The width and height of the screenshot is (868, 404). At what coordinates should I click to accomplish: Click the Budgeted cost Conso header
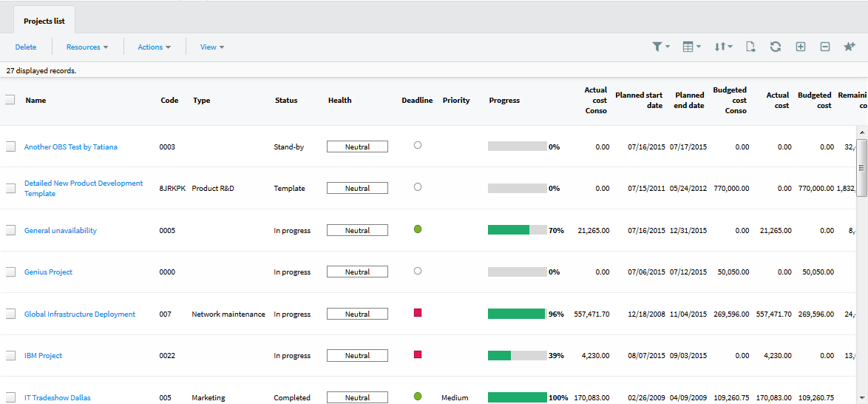click(x=730, y=101)
